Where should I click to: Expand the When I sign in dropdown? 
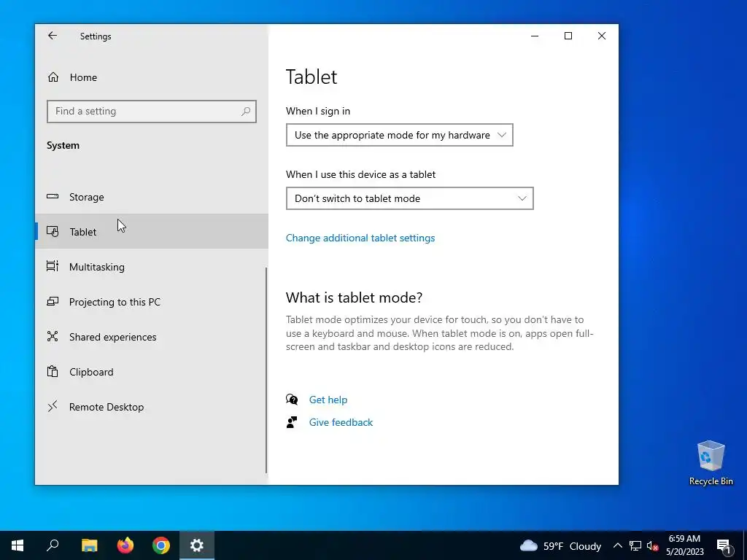399,135
